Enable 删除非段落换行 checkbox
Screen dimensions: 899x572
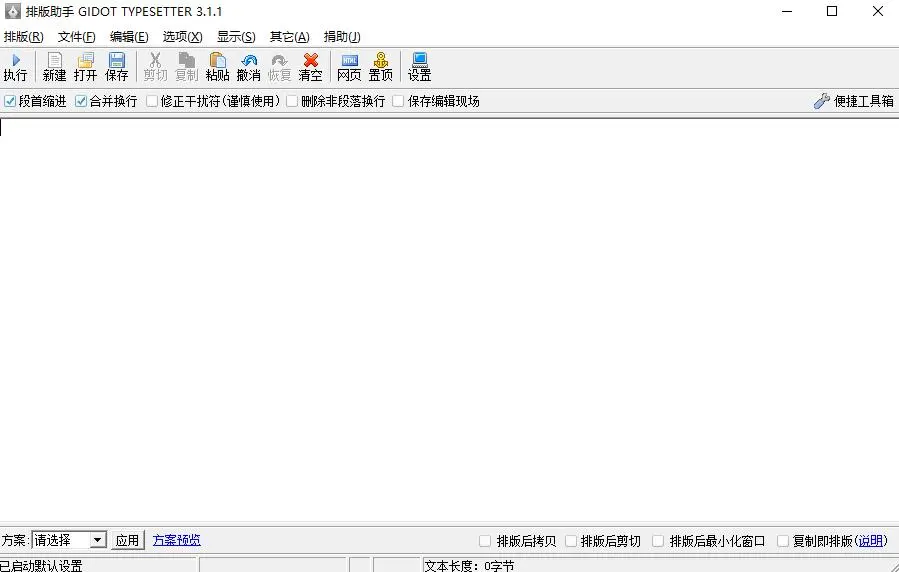292,101
